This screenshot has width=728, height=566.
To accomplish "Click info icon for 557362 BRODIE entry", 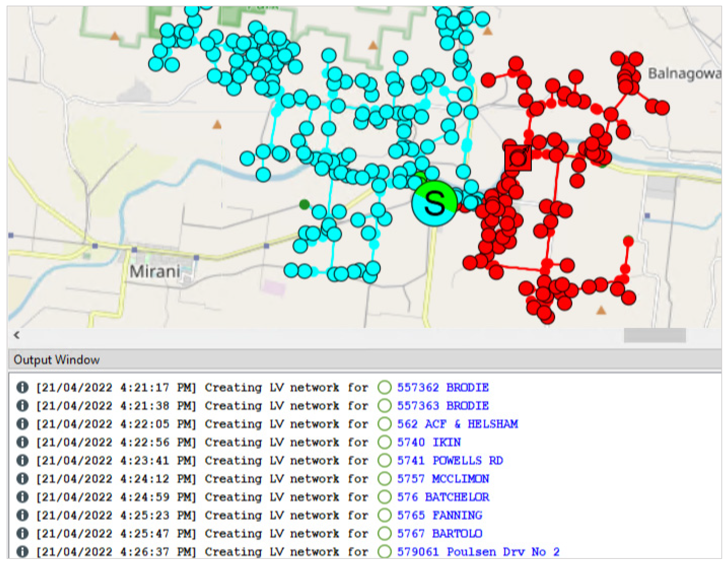I will pos(22,387).
